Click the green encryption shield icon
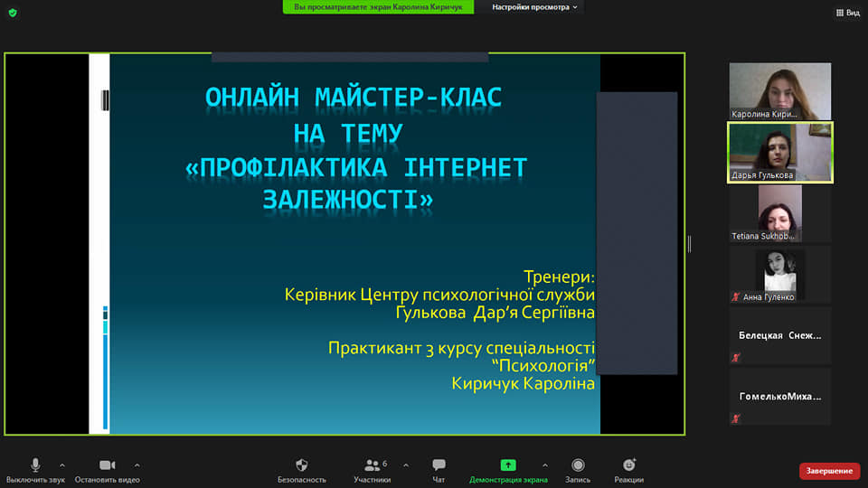 click(13, 13)
